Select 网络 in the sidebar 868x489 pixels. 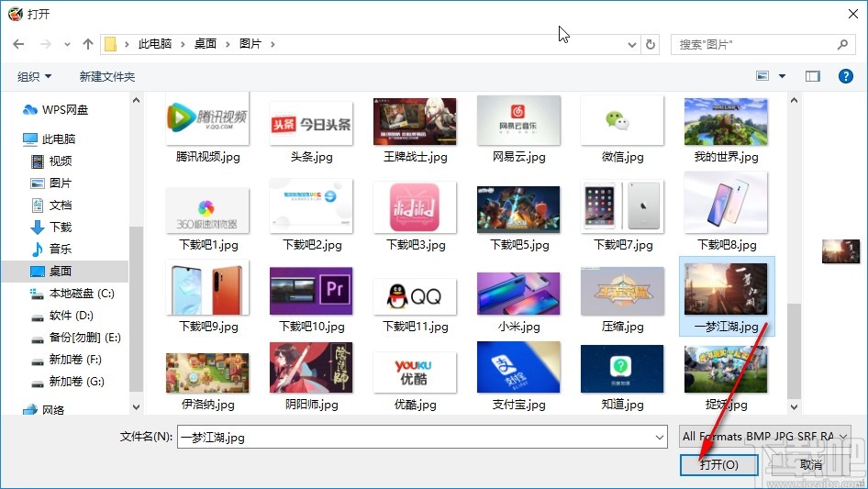52,410
